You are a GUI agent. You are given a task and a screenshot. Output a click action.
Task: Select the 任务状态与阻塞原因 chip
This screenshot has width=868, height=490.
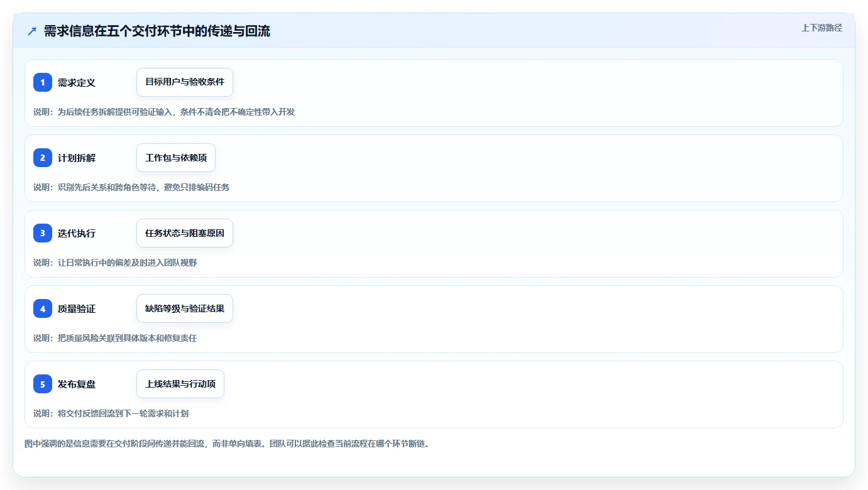tap(185, 233)
